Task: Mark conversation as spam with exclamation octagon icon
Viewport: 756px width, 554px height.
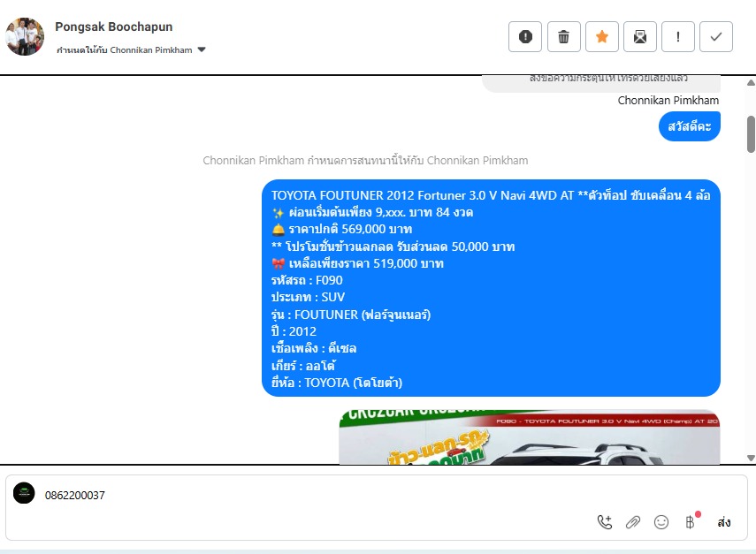Action: tap(525, 36)
